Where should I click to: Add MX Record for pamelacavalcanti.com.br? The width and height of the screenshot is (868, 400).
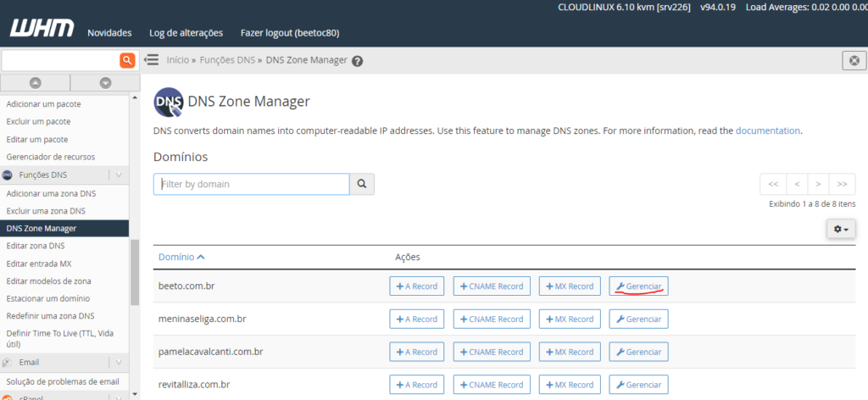point(570,352)
